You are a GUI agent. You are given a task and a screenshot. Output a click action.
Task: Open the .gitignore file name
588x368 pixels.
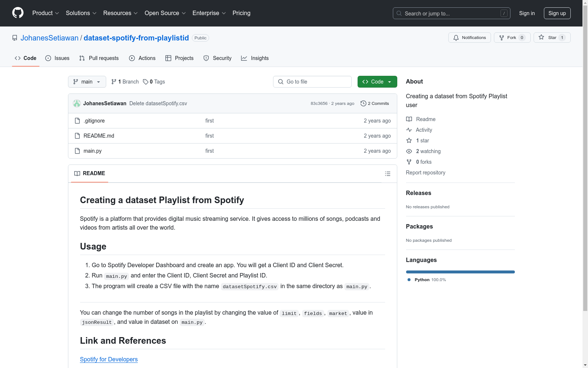94,121
